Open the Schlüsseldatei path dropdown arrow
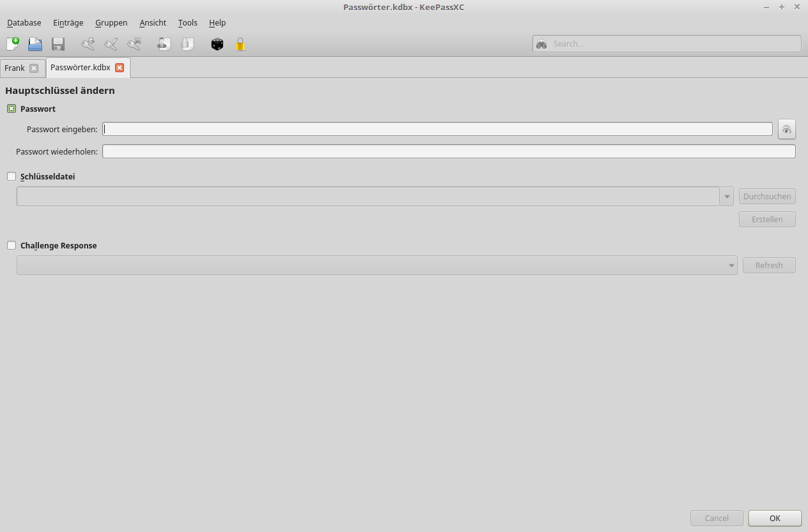808x532 pixels. [727, 197]
